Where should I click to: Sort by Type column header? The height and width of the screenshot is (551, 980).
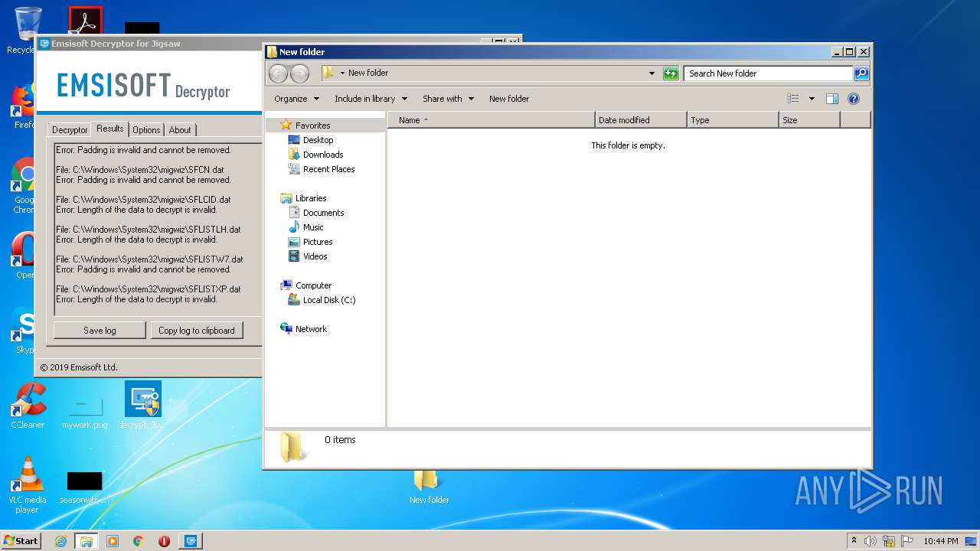733,120
